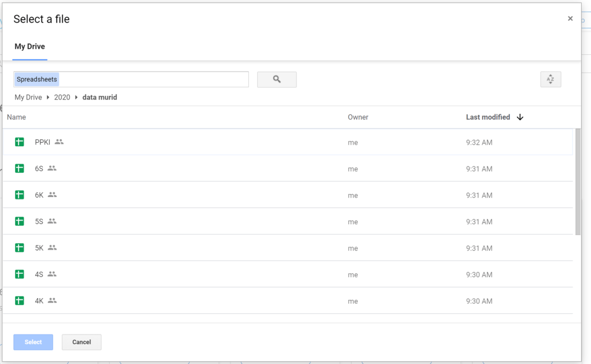Click the 5S green sheets icon
This screenshot has height=364, width=591.
tap(20, 221)
